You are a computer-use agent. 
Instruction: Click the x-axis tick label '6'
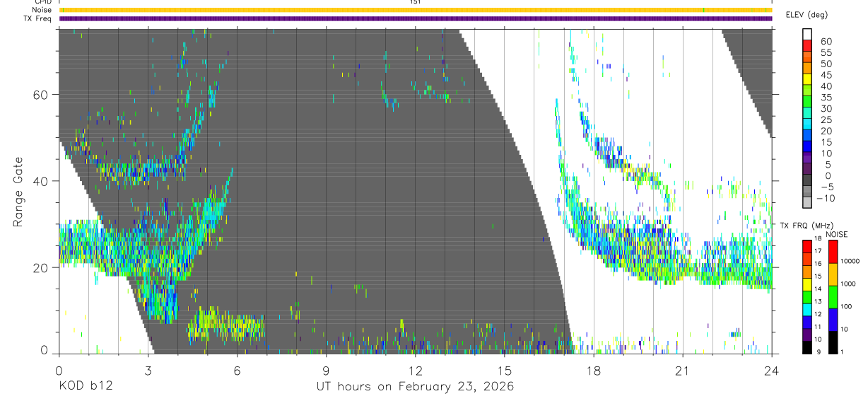click(237, 371)
